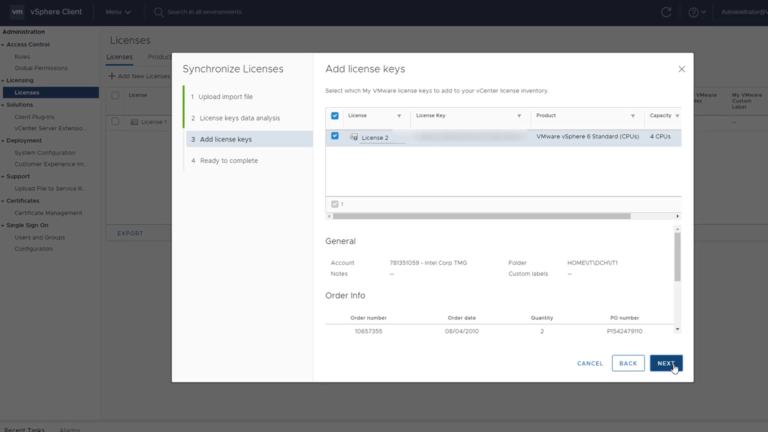Viewport: 768px width, 432px height.
Task: Collapse the Deployment section
Action: [3, 141]
